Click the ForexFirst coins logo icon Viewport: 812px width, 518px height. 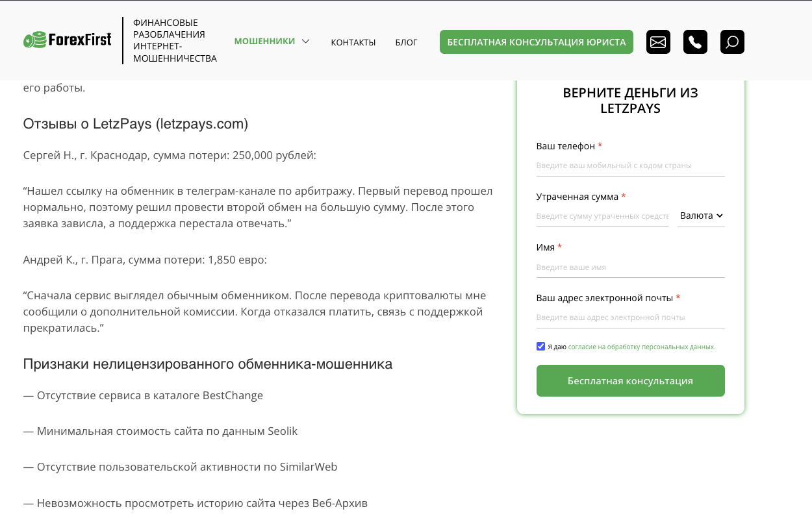tap(36, 40)
